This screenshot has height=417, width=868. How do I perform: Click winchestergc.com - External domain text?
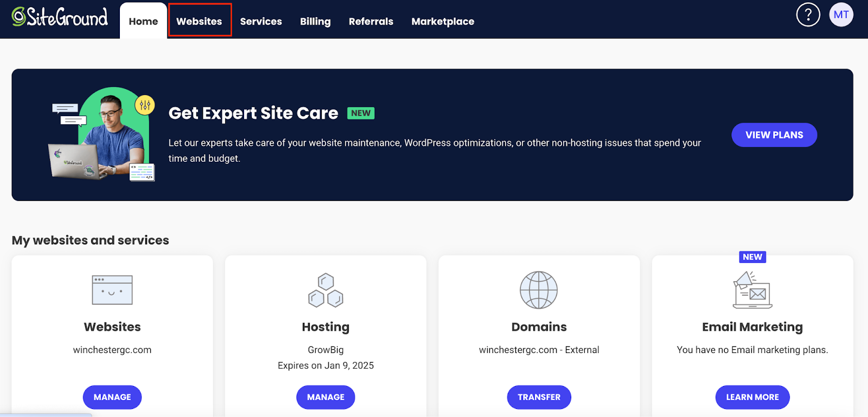click(x=539, y=350)
